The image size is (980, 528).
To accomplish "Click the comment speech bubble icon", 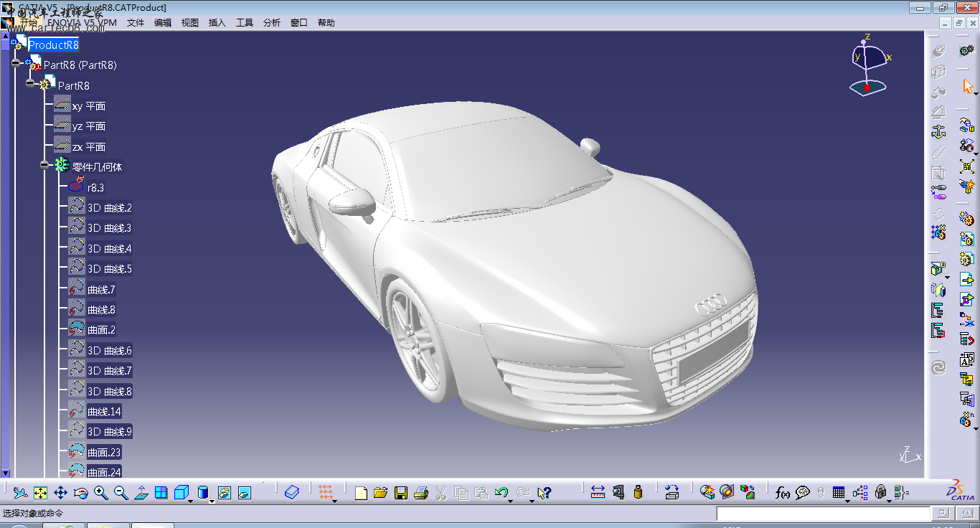I will click(803, 493).
